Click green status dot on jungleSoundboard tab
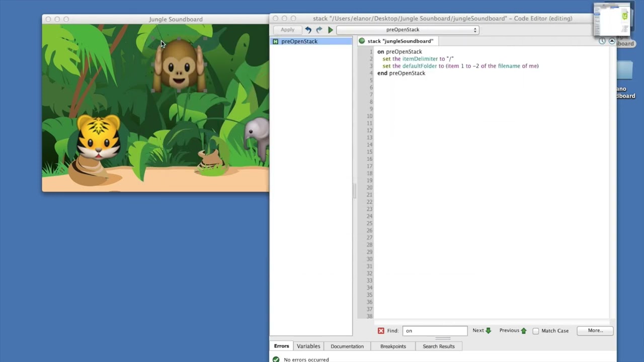Image resolution: width=644 pixels, height=362 pixels. [362, 41]
